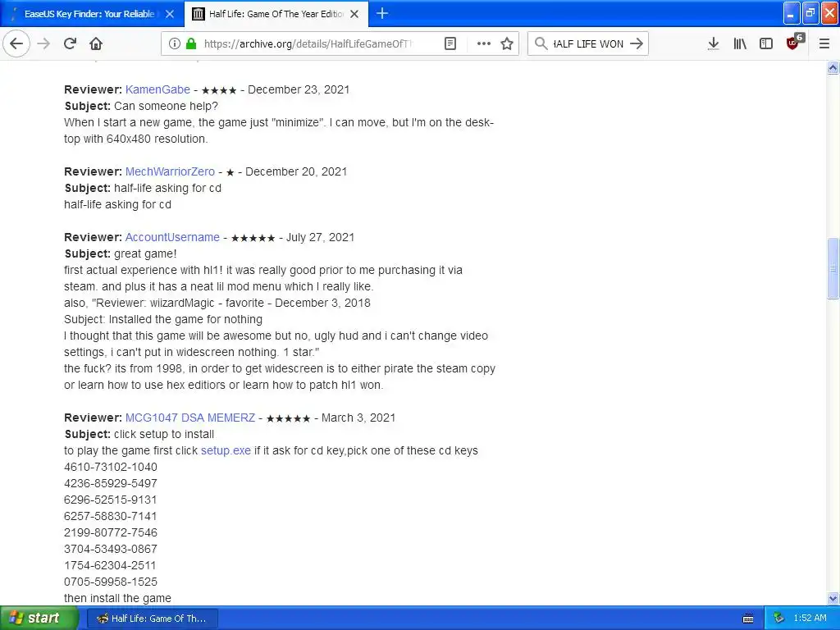Follow the setup.exe link
The height and width of the screenshot is (630, 840).
click(x=226, y=450)
